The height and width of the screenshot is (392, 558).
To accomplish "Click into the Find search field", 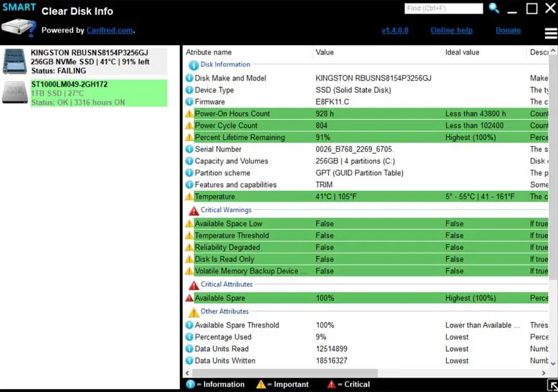I will [x=444, y=8].
